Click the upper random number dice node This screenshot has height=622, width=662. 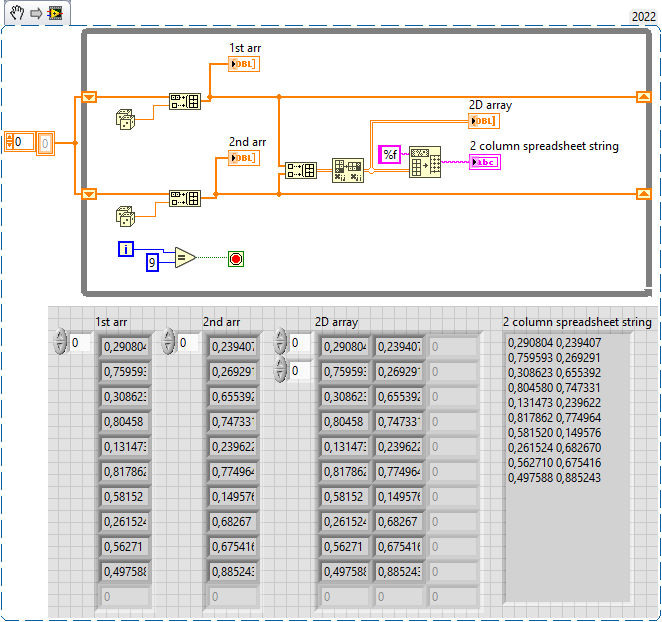click(x=127, y=119)
